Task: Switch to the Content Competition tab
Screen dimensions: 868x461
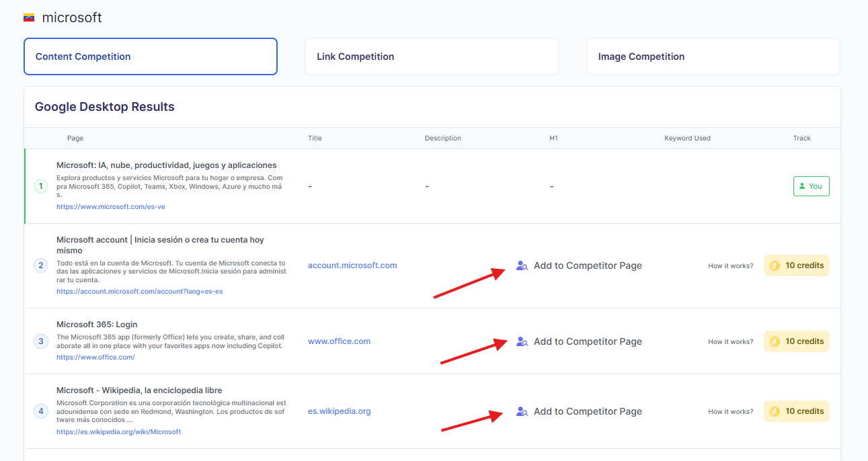Action: [150, 56]
